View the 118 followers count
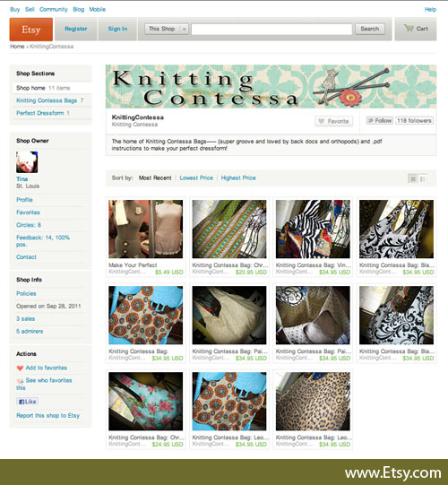Image resolution: width=448 pixels, height=485 pixels. (x=414, y=121)
